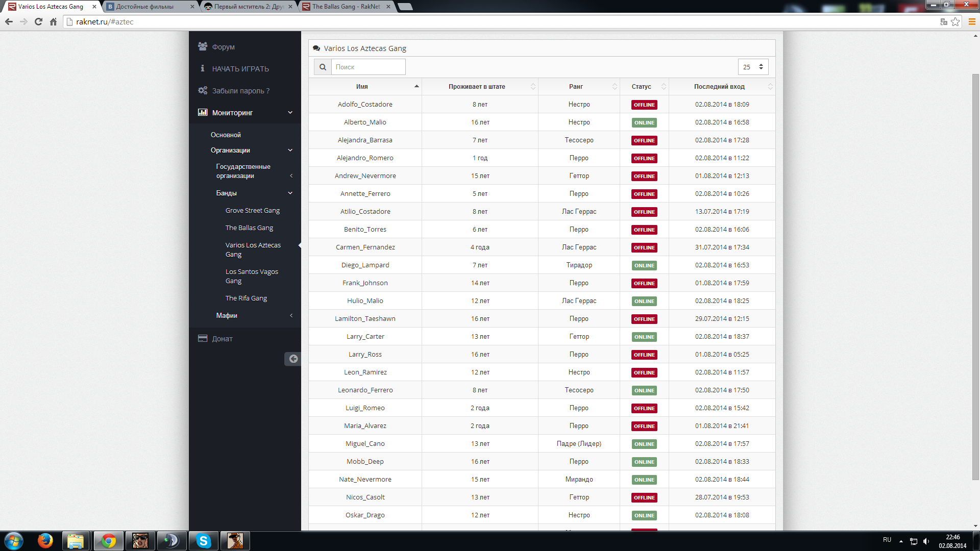Reload the page

[x=38, y=22]
